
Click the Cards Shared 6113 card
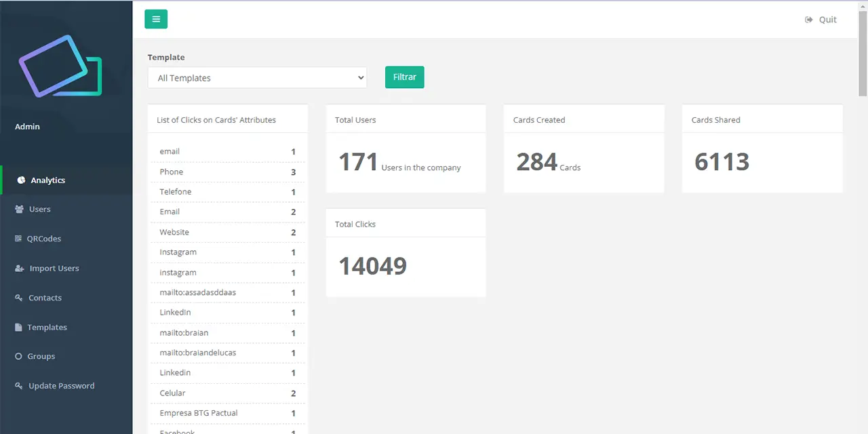762,162
